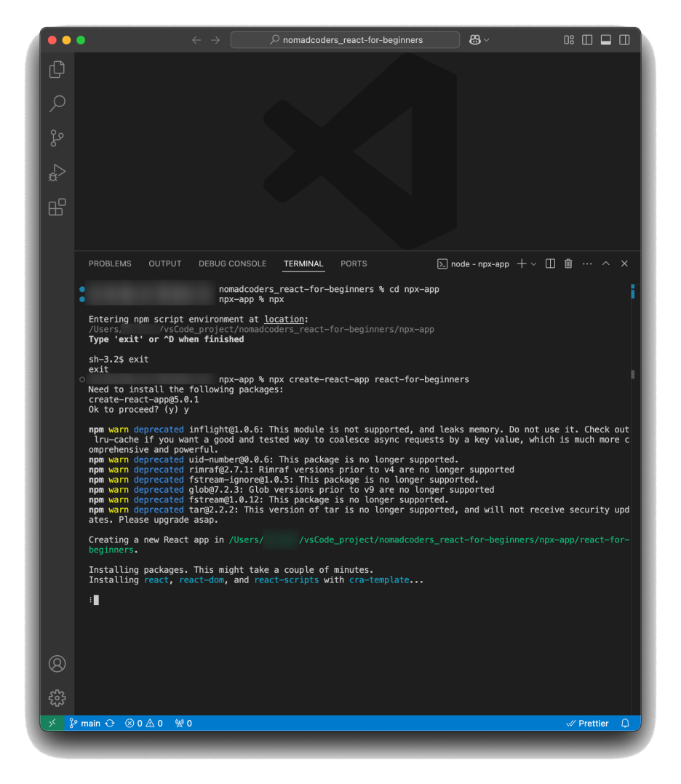The height and width of the screenshot is (784, 681).
Task: Click the 'glob@7.2.3' deprecation warning
Action: [x=291, y=489]
